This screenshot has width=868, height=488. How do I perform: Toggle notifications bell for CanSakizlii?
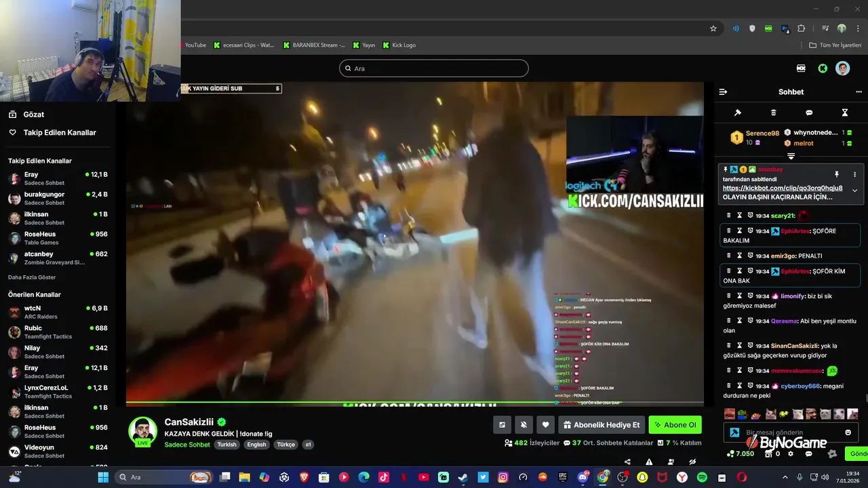coord(524,425)
